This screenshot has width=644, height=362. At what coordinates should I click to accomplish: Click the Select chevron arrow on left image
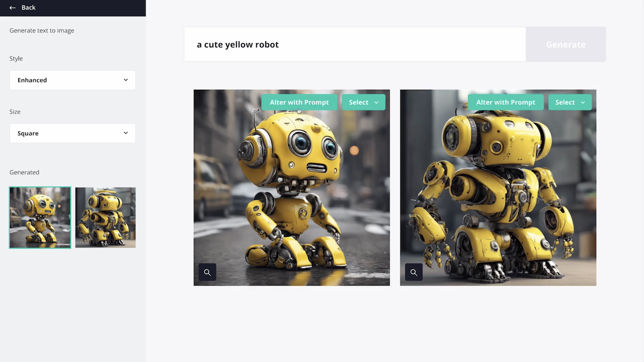(x=376, y=103)
